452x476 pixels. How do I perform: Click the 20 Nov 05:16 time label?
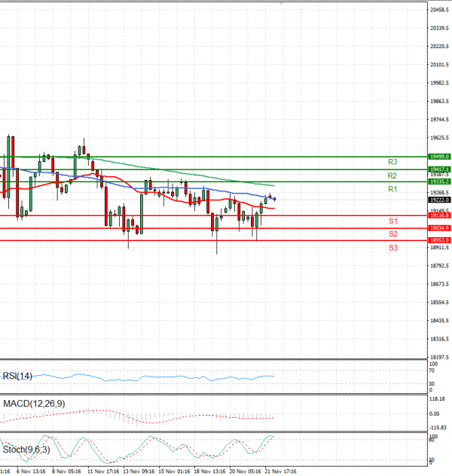click(246, 471)
